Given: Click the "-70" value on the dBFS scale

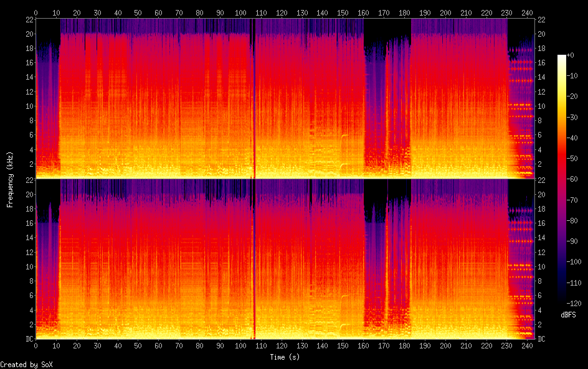Looking at the screenshot, I should pyautogui.click(x=572, y=200).
